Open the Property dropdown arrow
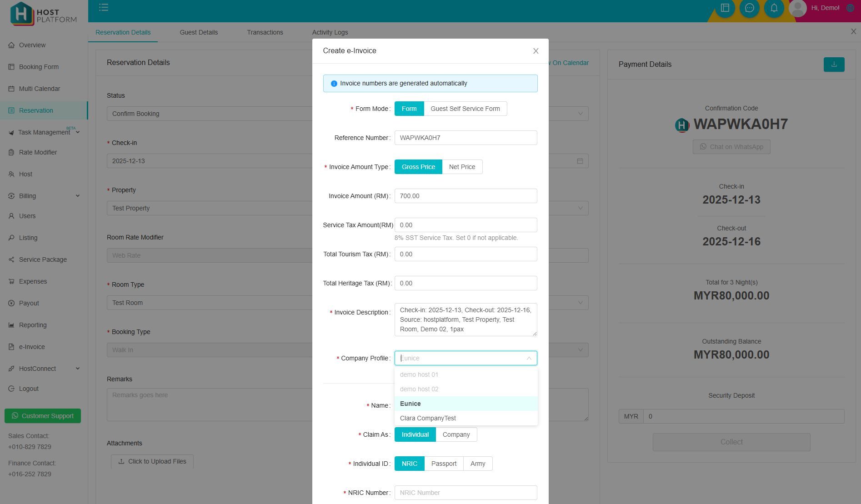The width and height of the screenshot is (861, 504). click(x=580, y=208)
